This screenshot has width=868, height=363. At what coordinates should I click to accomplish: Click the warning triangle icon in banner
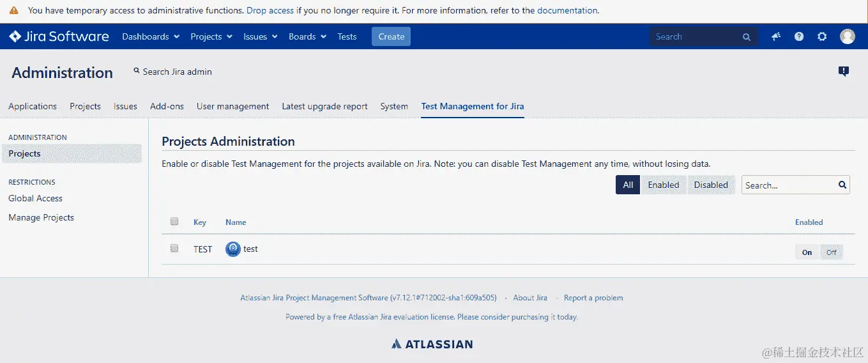tap(13, 11)
